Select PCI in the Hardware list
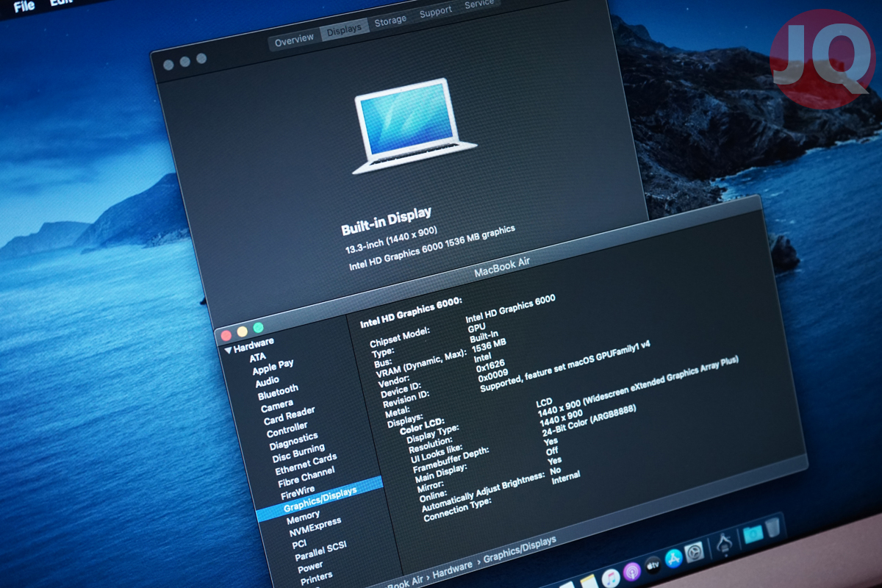 (299, 545)
